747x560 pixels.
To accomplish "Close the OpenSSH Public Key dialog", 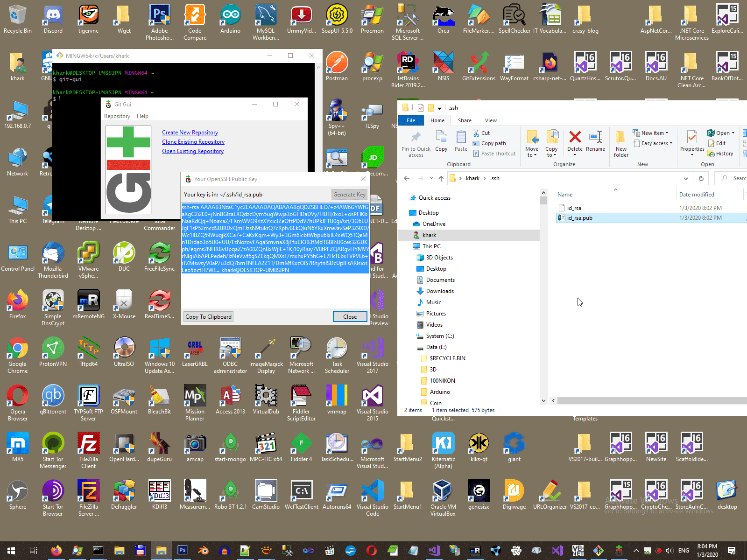I will (x=350, y=317).
